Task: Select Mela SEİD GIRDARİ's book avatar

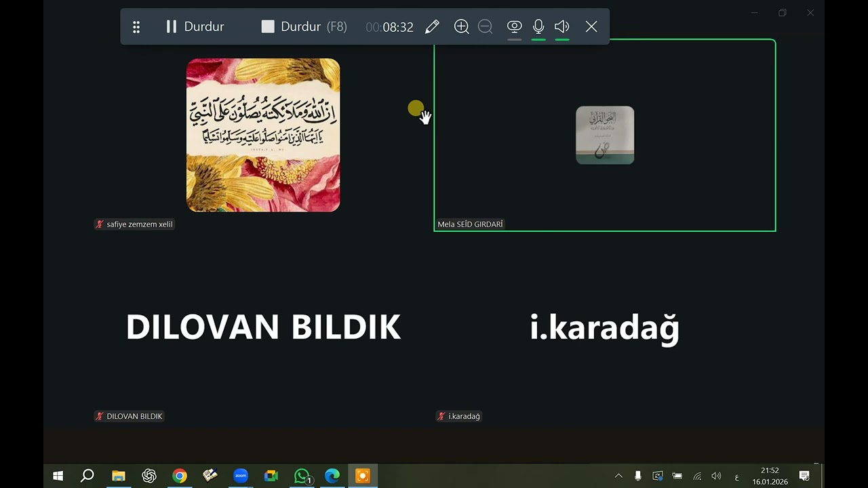Action: pos(605,135)
